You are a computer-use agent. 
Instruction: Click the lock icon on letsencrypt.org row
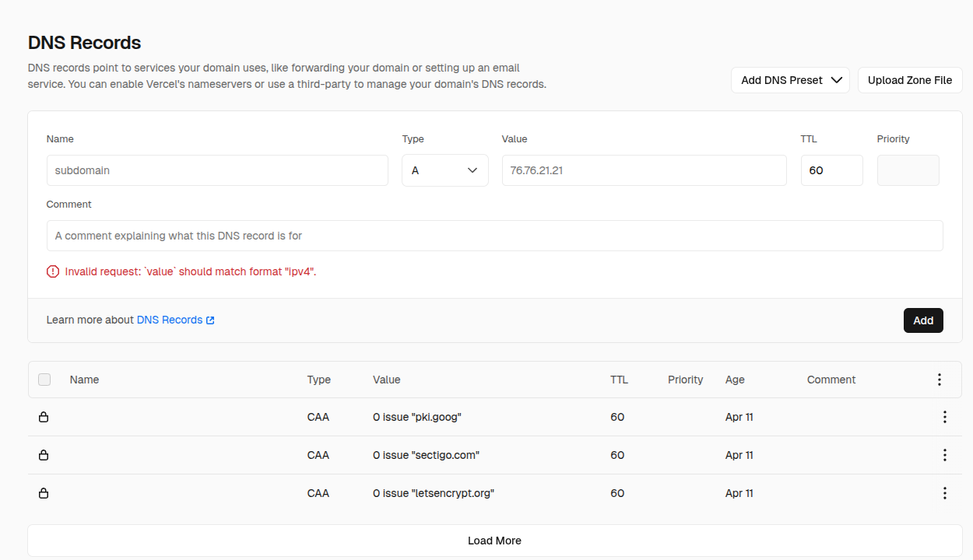point(44,493)
